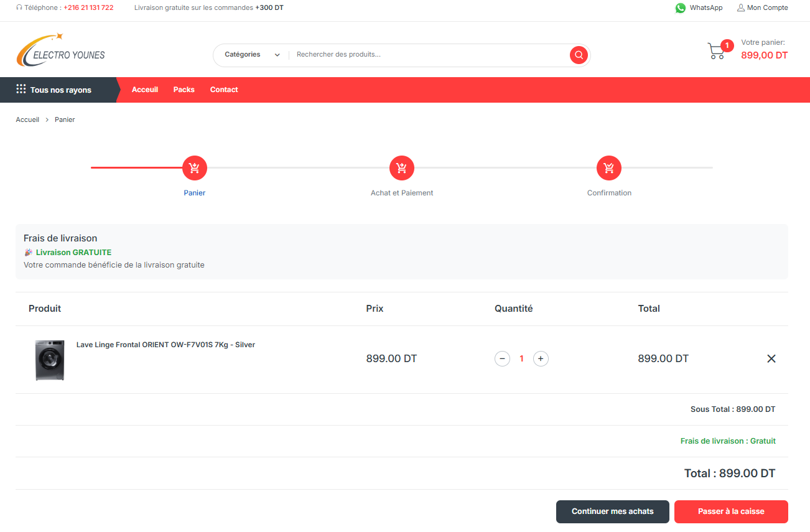Click the Prix column header
Image resolution: width=810 pixels, height=532 pixels.
click(375, 309)
